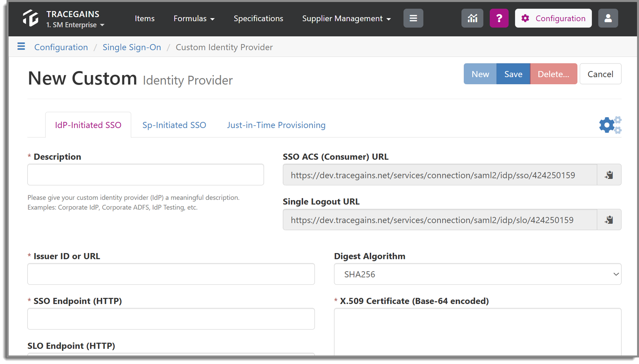The width and height of the screenshot is (639, 364).
Task: Open the Digest Algorithm SHA256 dropdown
Action: [478, 274]
